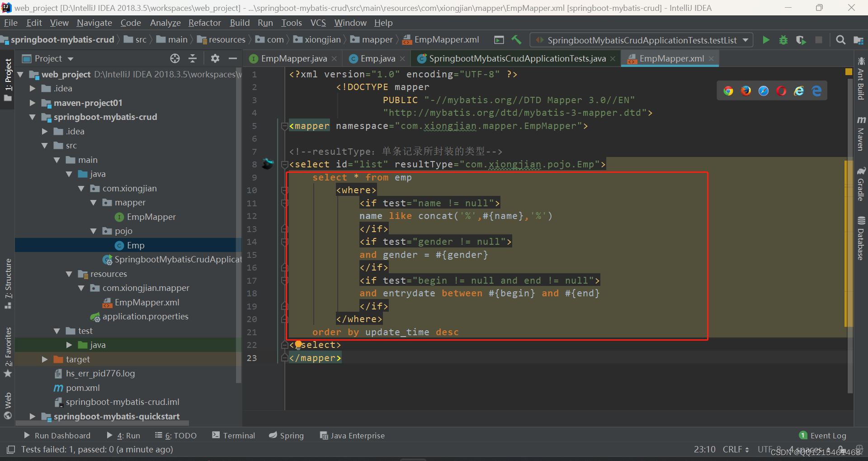Open the Terminal tool window

[234, 435]
